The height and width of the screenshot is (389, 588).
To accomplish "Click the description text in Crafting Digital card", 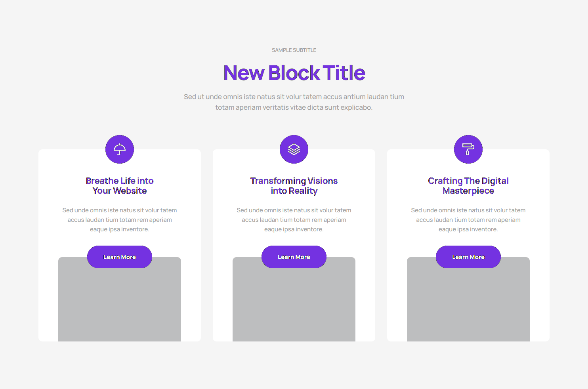I will [468, 220].
